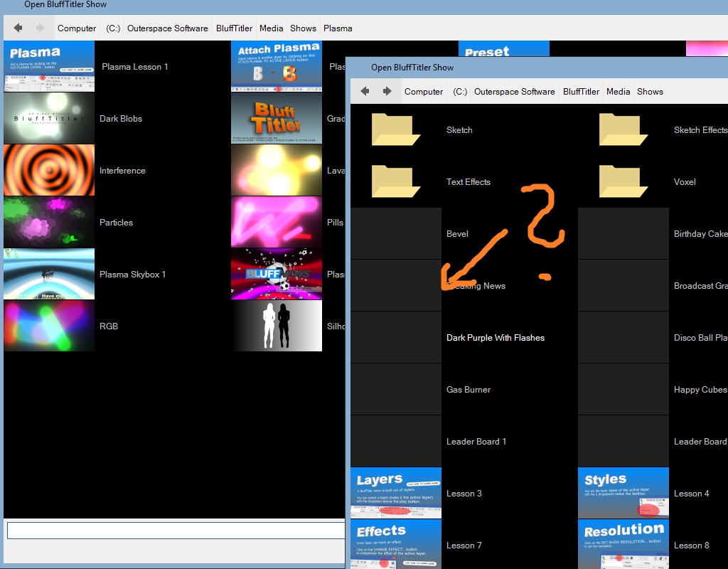728x569 pixels.
Task: Go to Media breadcrumb in front window
Action: 618,91
